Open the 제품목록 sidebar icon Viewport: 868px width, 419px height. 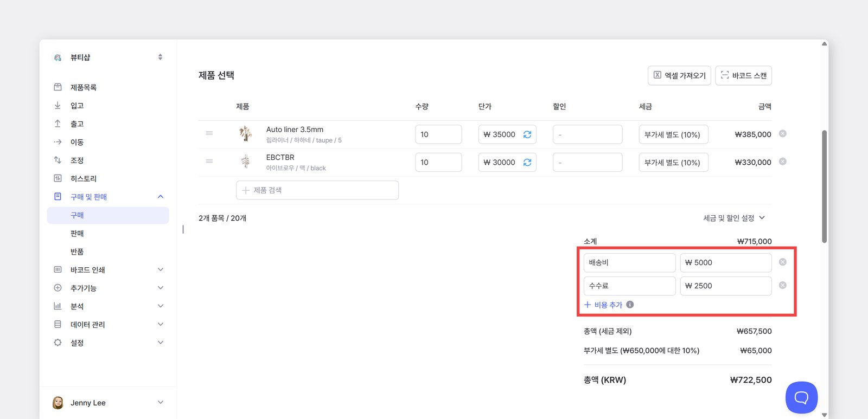[58, 87]
